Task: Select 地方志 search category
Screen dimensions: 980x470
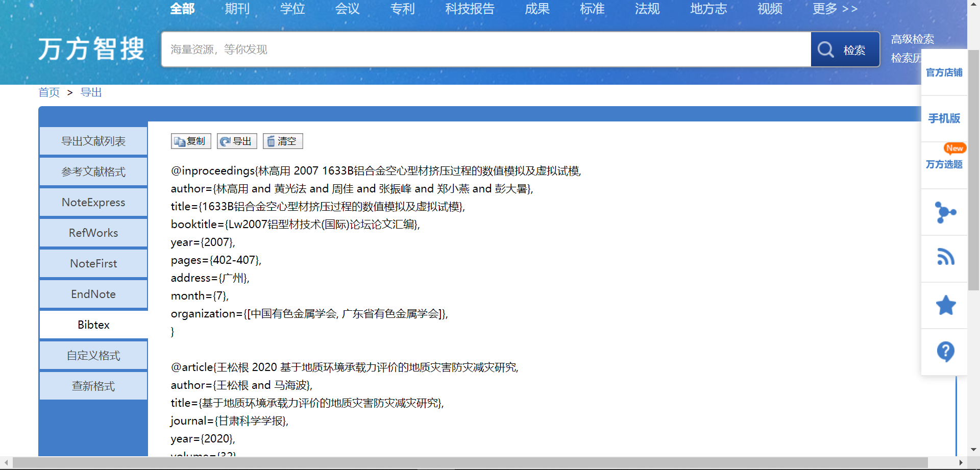Action: click(x=709, y=9)
